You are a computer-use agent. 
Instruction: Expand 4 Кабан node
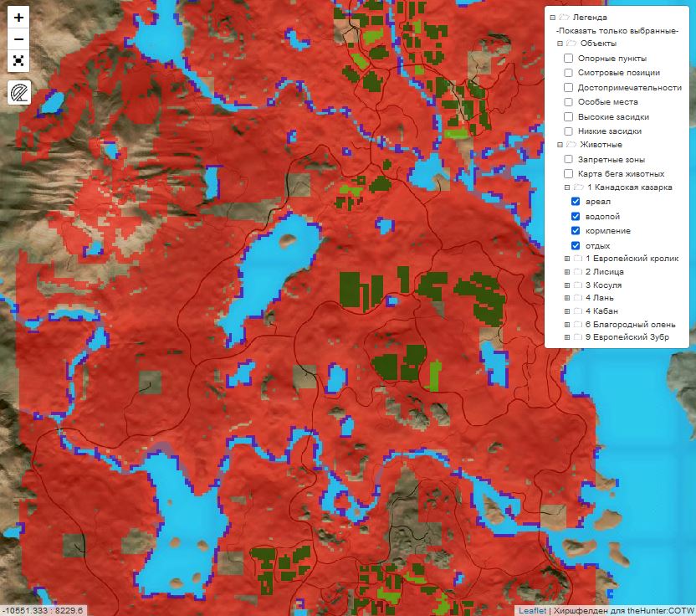point(567,311)
